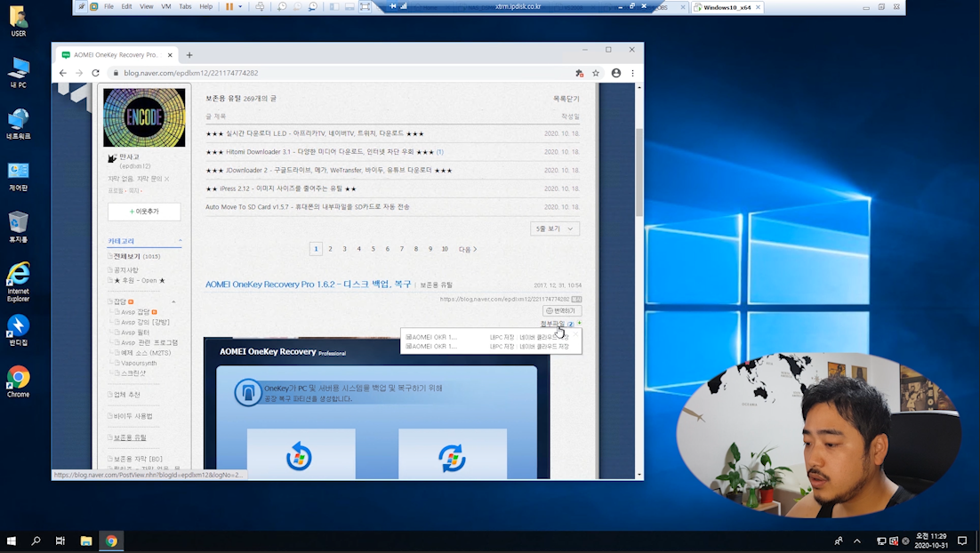Click the Chrome page vertical scrollbar

click(639, 172)
